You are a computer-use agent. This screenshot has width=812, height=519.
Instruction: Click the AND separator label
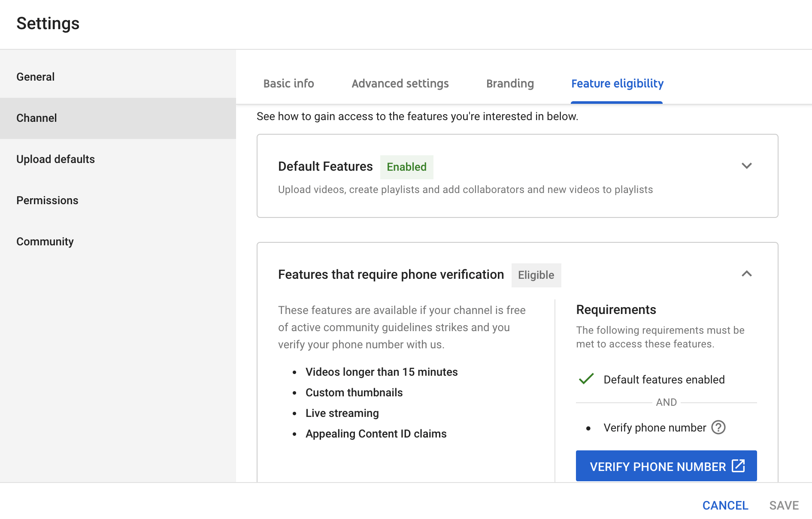667,402
